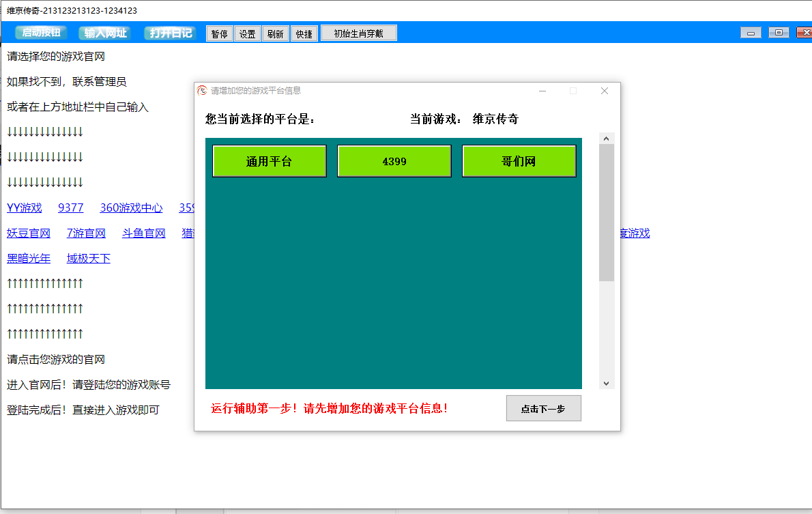Open the 快捷 shortcuts menu
812x514 pixels.
tap(304, 33)
